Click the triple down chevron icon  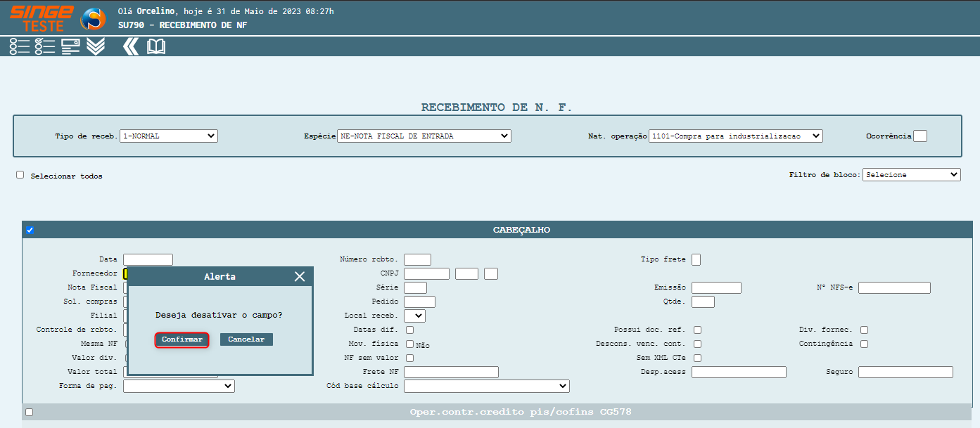(x=96, y=46)
